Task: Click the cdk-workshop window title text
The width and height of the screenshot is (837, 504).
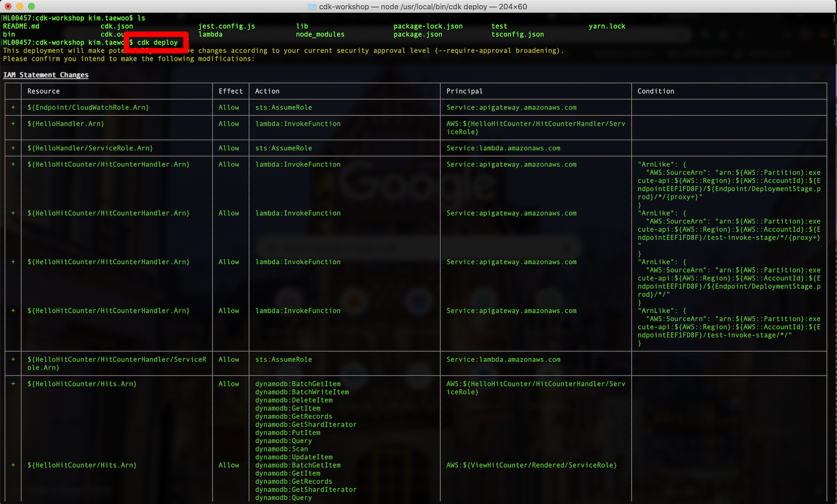Action: tap(422, 7)
